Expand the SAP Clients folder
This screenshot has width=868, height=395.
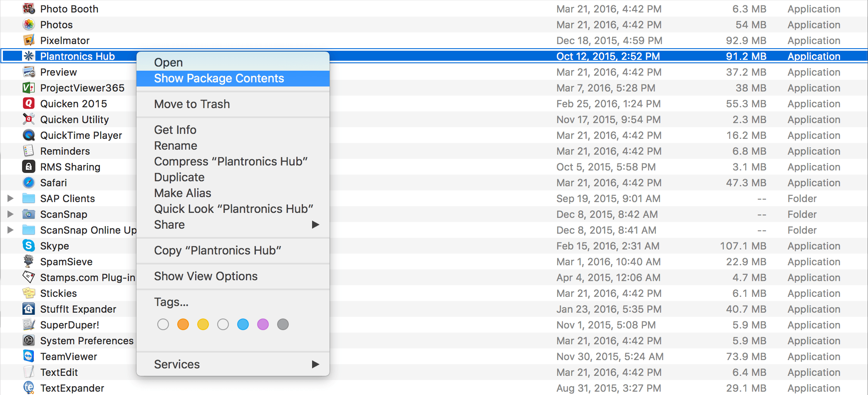(x=10, y=198)
